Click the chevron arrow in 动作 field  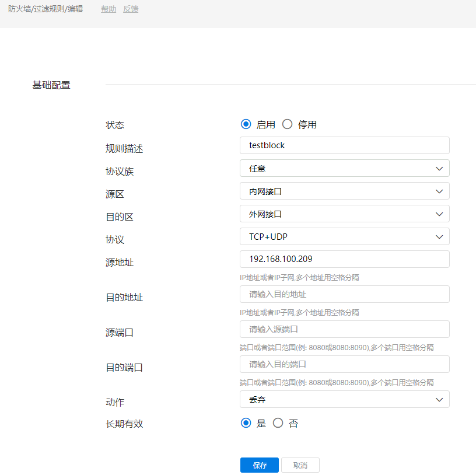(439, 400)
